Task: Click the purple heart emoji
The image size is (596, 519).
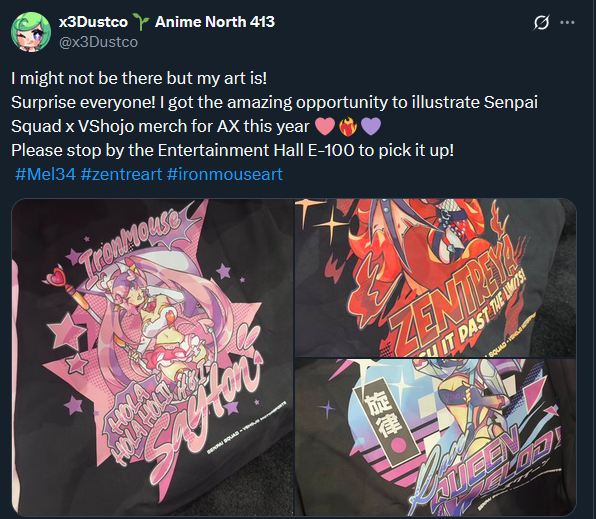Action: (371, 126)
